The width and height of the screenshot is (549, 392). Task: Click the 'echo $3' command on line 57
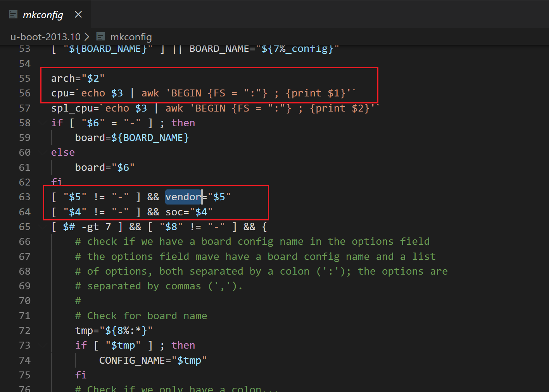tap(126, 108)
